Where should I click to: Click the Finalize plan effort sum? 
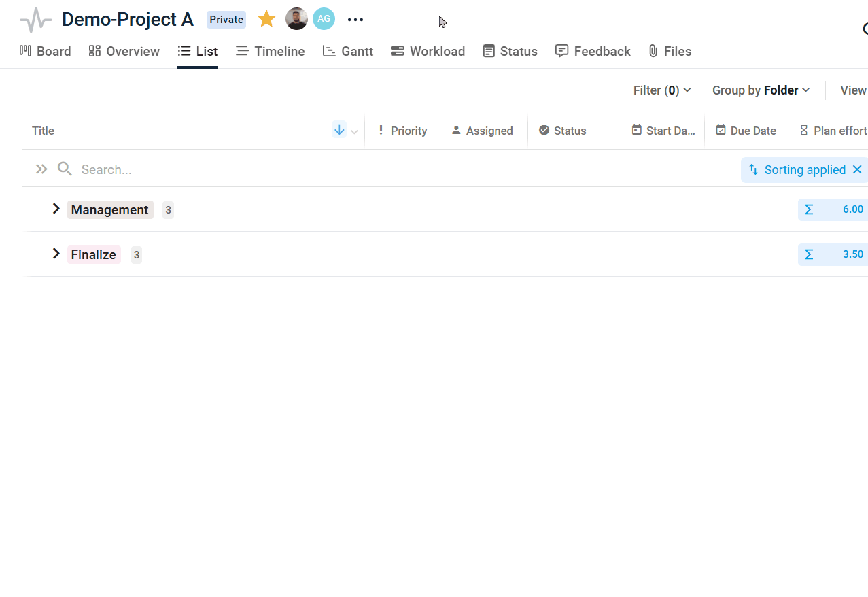pyautogui.click(x=833, y=254)
